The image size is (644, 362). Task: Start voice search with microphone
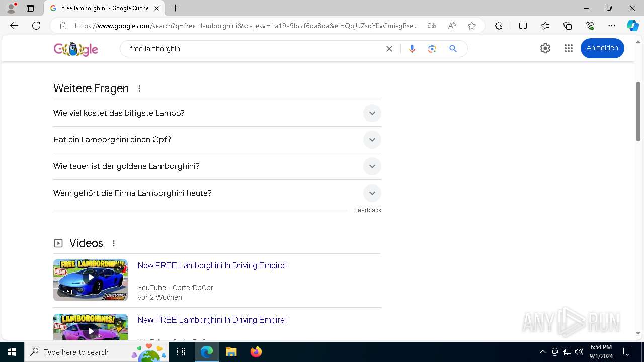(x=412, y=49)
